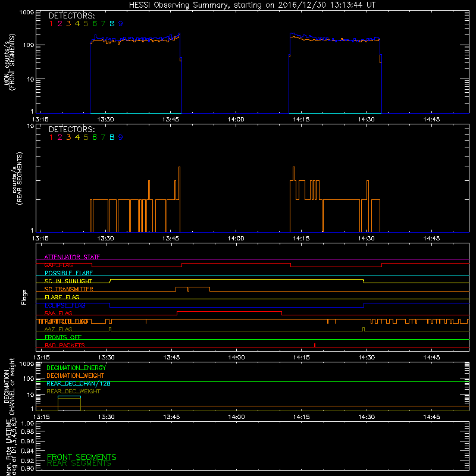Click the 0.98 value on livetime y-axis
This screenshot has width=476, height=476.
[27, 432]
